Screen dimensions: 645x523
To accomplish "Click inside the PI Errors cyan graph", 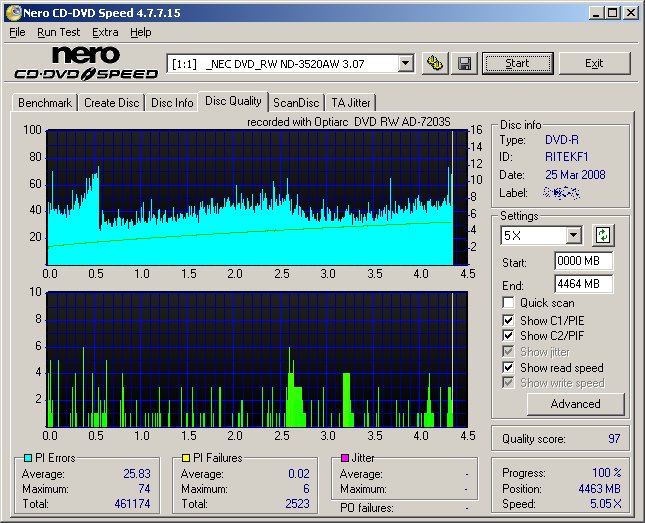I will pyautogui.click(x=258, y=198).
